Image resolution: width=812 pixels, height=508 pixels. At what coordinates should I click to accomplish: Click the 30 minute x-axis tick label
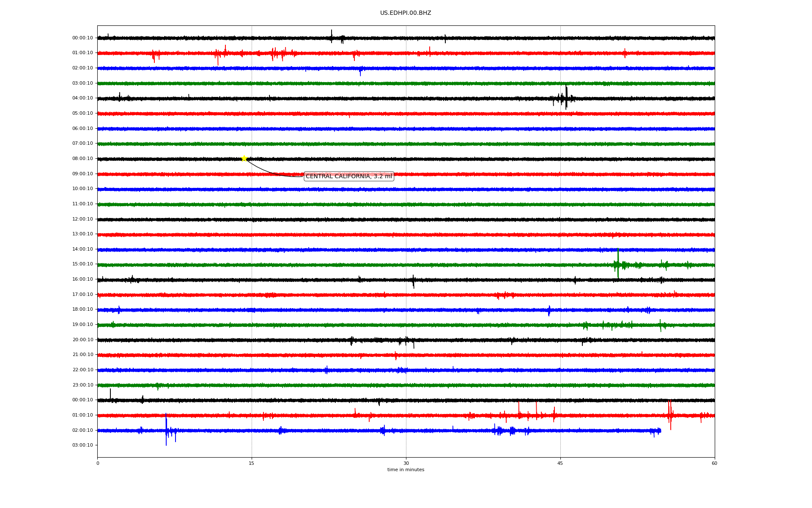coord(406,463)
